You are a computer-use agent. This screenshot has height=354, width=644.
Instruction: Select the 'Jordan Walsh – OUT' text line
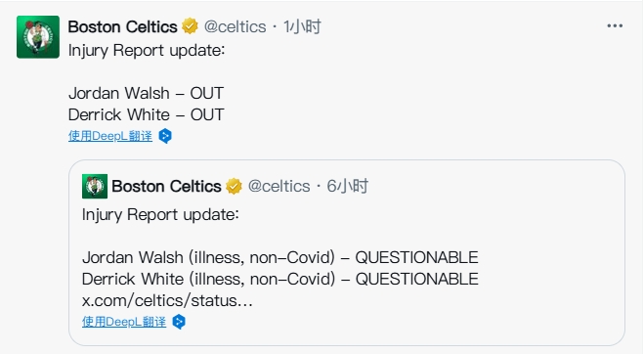coord(146,93)
